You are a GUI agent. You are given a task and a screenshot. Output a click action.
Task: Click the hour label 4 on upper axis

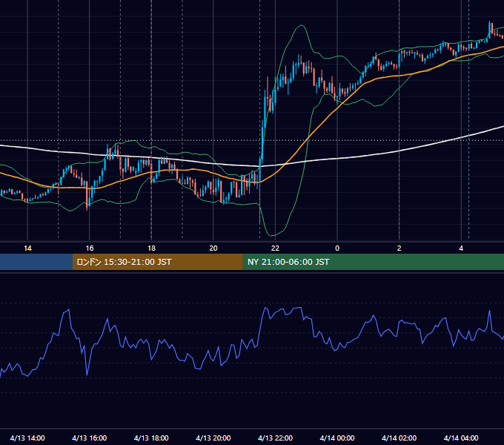461,248
